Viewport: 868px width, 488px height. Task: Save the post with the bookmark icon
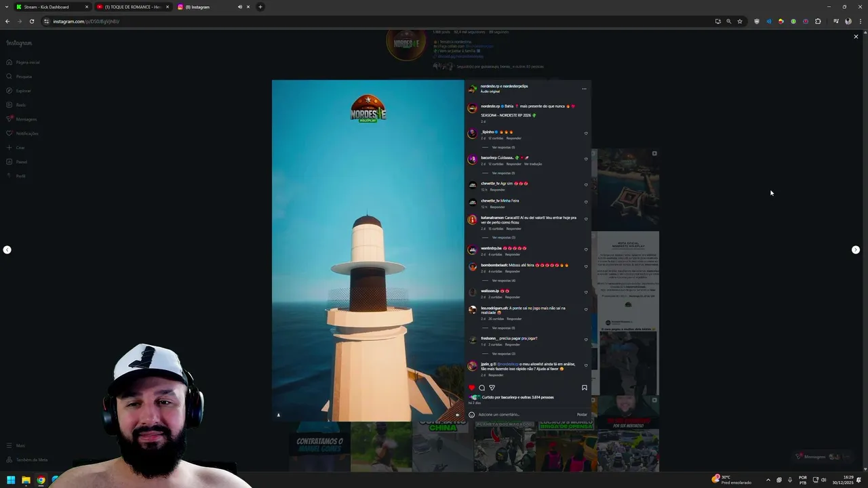(585, 388)
